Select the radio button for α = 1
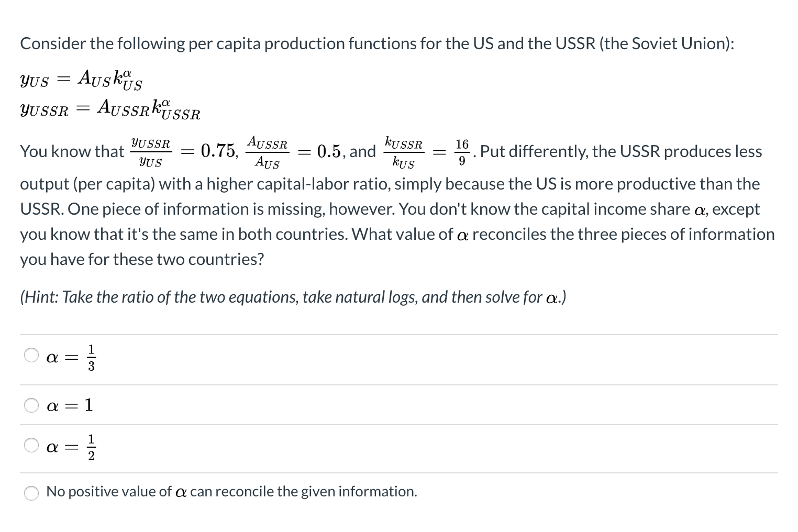This screenshot has height=532, width=798. [31, 404]
